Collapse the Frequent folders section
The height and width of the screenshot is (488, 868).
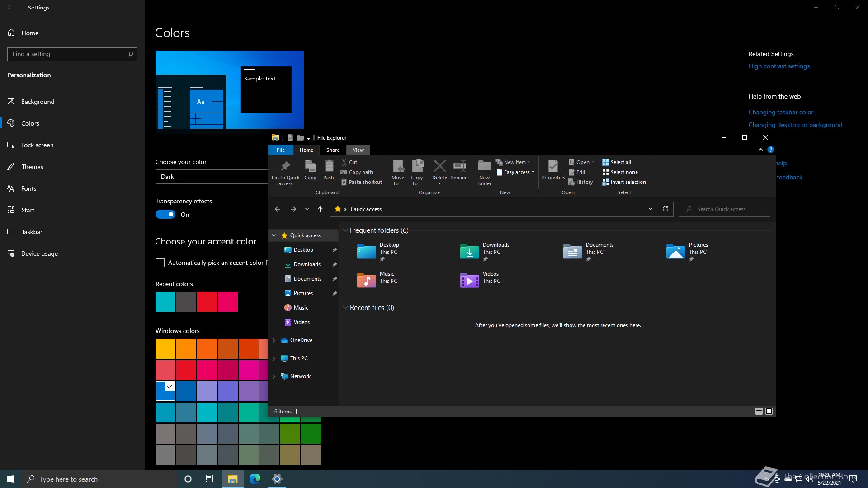pos(346,230)
